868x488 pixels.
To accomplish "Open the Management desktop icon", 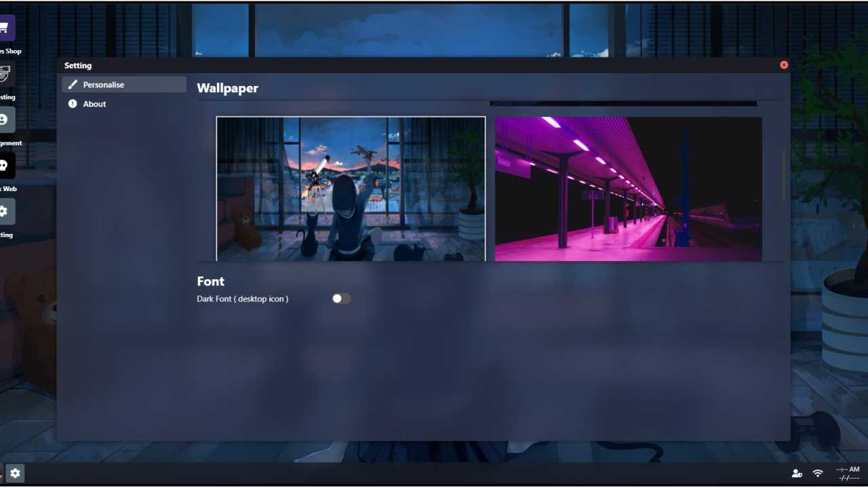I will click(5, 119).
